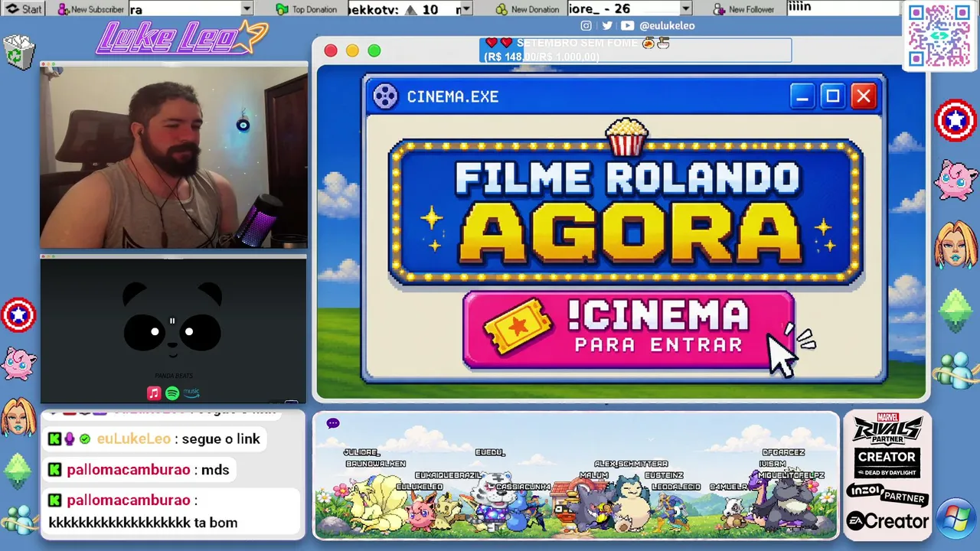Click the Amazon Music icon under Panda Beats
The width and height of the screenshot is (980, 551).
point(191,393)
